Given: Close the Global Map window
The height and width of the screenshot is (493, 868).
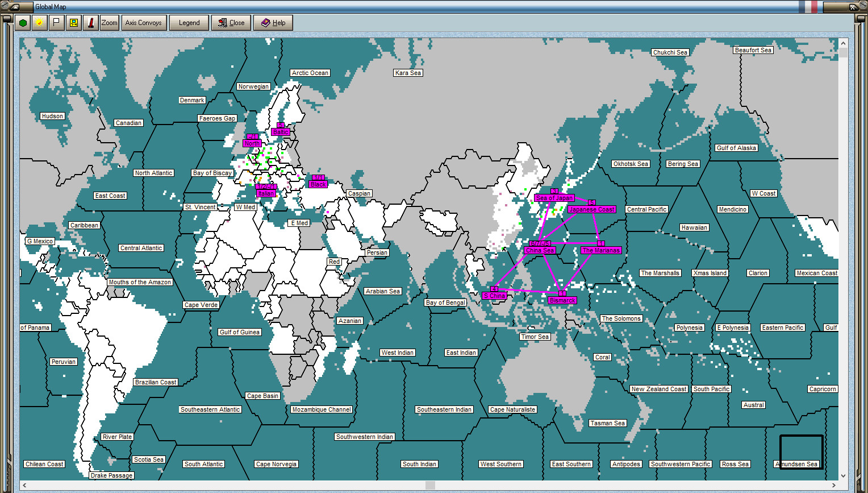Looking at the screenshot, I should tap(231, 23).
